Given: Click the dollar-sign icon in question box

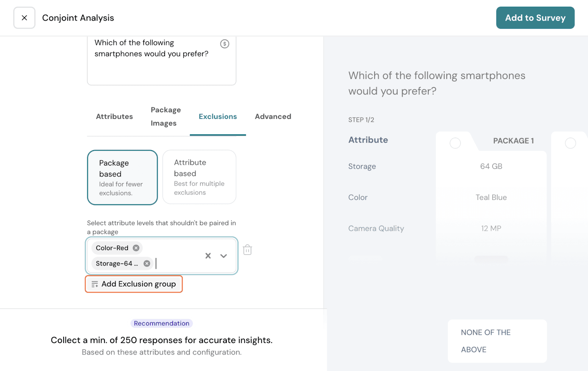Looking at the screenshot, I should (x=225, y=44).
